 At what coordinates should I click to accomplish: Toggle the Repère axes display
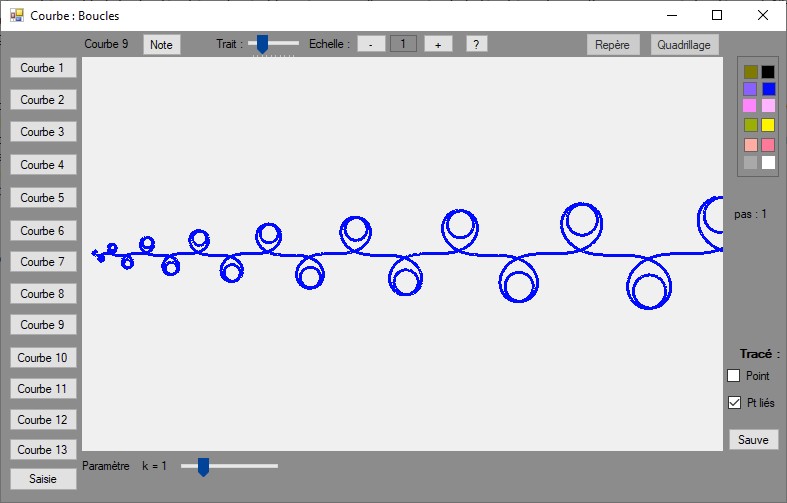tap(613, 45)
